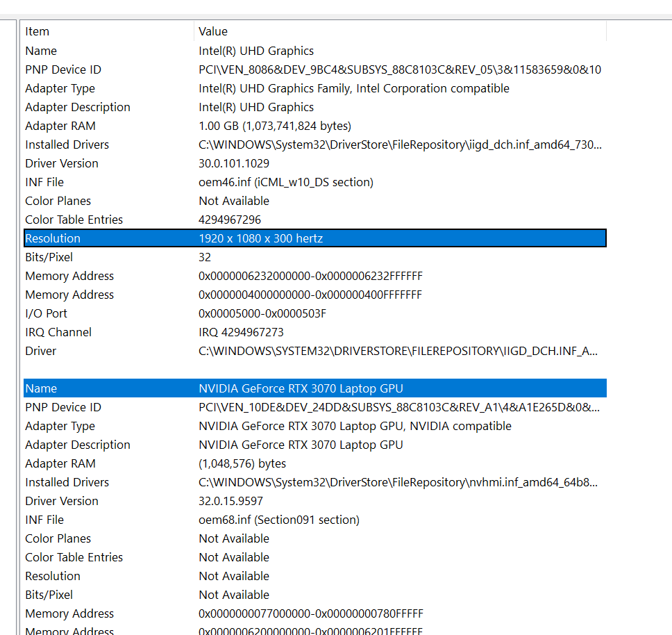Select Memory Address 0x0000006232000000 row
This screenshot has width=672, height=635.
click(x=315, y=276)
